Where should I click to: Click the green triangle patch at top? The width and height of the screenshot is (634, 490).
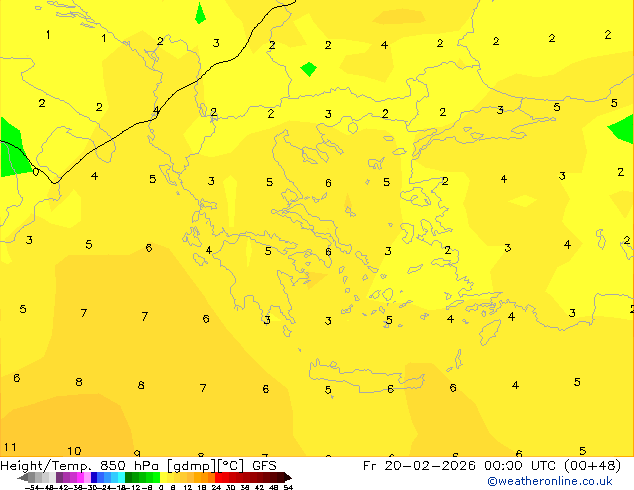(200, 13)
